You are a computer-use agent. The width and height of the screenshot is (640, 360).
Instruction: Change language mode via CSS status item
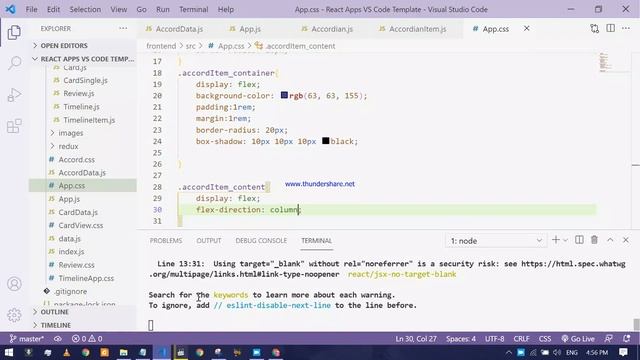(x=545, y=339)
